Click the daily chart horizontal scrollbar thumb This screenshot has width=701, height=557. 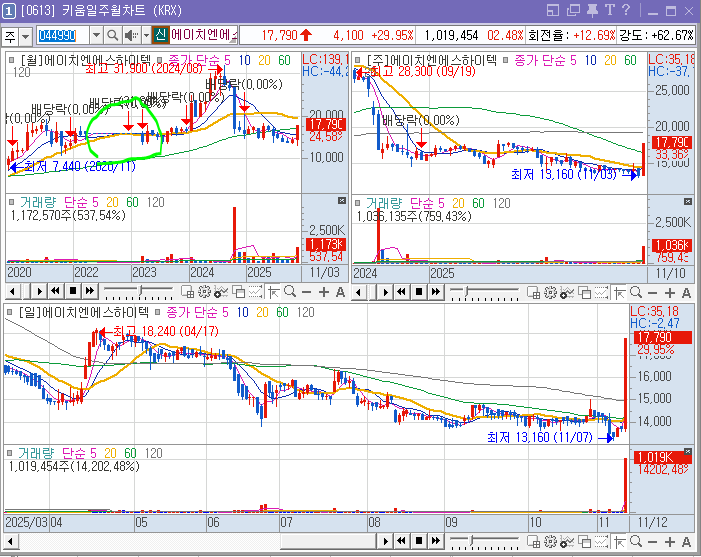[327, 542]
